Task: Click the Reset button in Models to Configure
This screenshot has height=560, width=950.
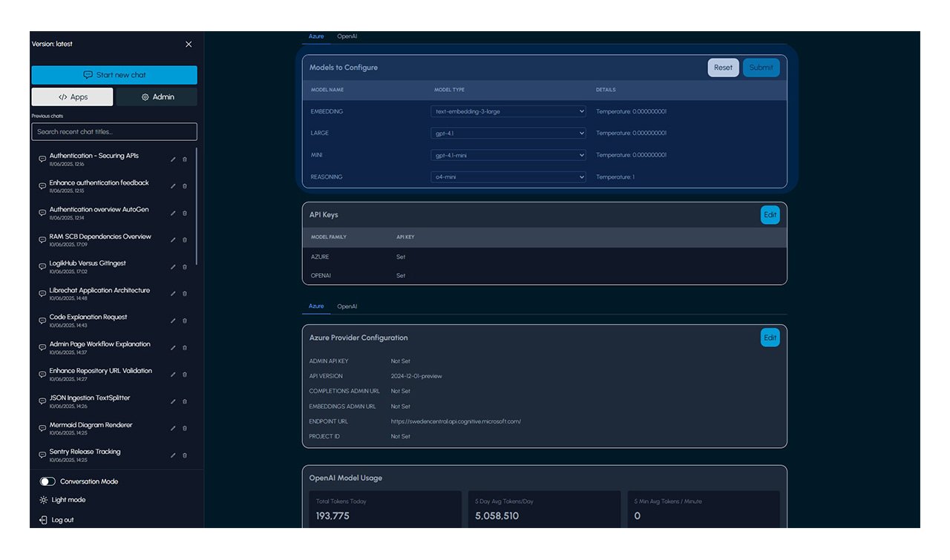Action: [x=723, y=67]
